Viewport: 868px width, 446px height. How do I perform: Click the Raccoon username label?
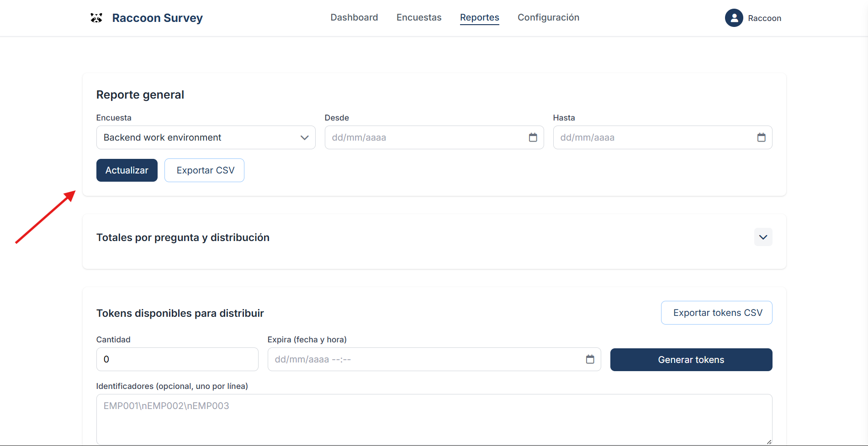pos(764,18)
